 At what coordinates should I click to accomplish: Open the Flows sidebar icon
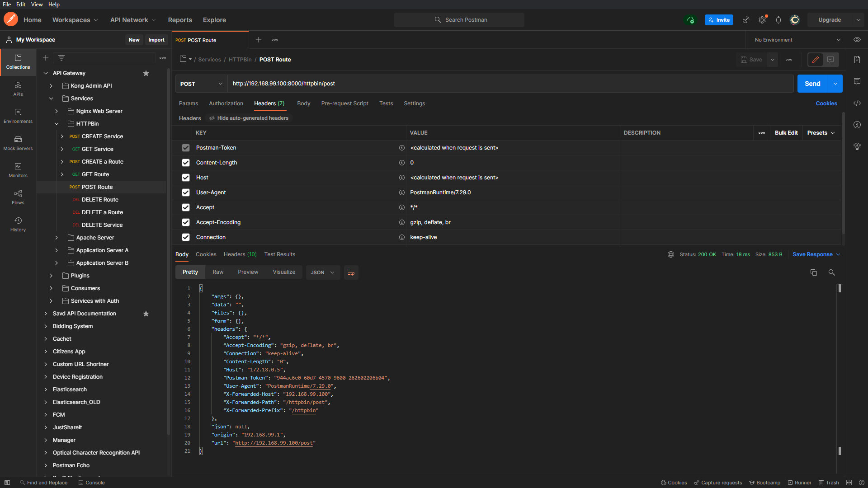(18, 197)
